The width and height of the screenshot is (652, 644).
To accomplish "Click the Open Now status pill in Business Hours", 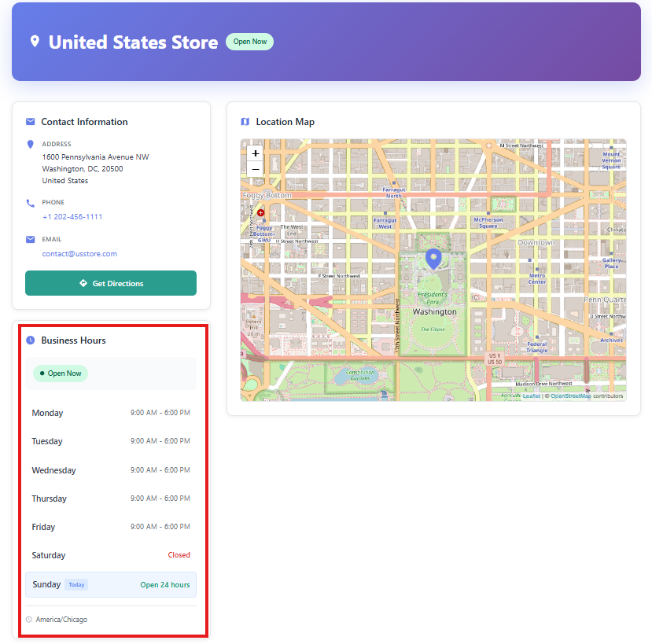I will [x=61, y=374].
